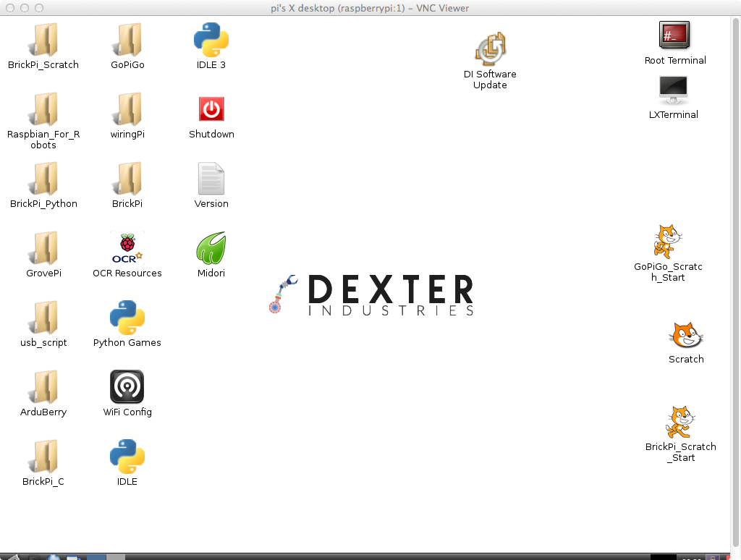
Task: Start BrickPi_Scratch_Start cat icon
Action: [680, 422]
